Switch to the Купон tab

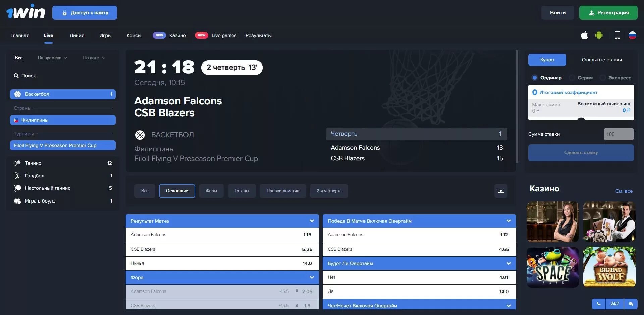(547, 60)
